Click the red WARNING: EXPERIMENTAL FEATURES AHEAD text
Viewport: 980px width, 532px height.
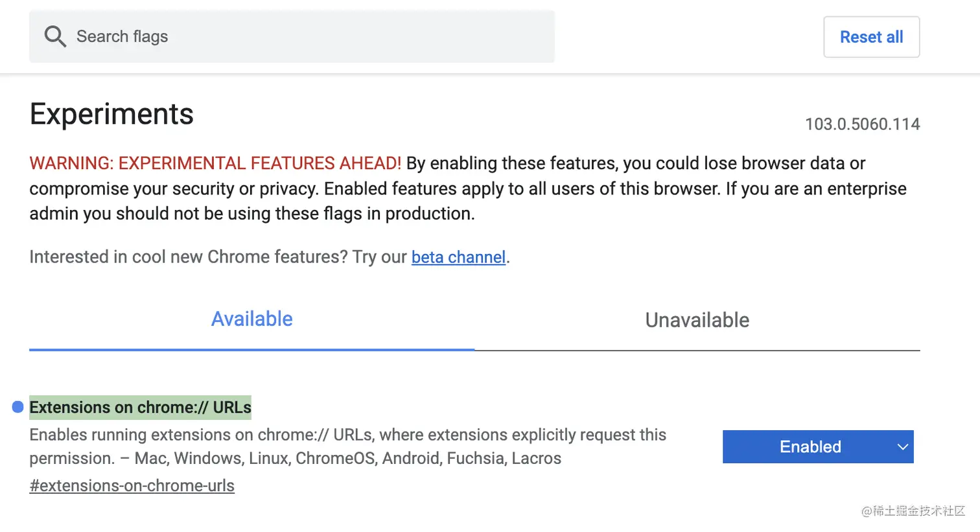pyautogui.click(x=215, y=163)
